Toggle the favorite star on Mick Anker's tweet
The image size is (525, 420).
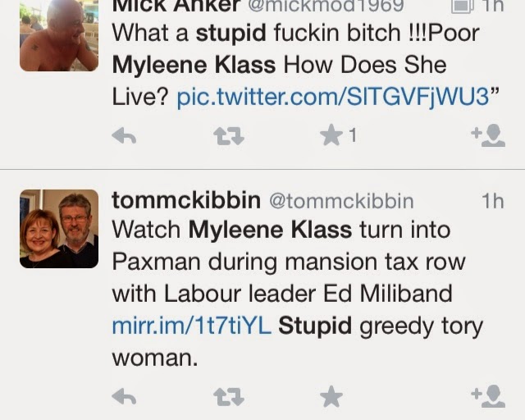click(331, 135)
